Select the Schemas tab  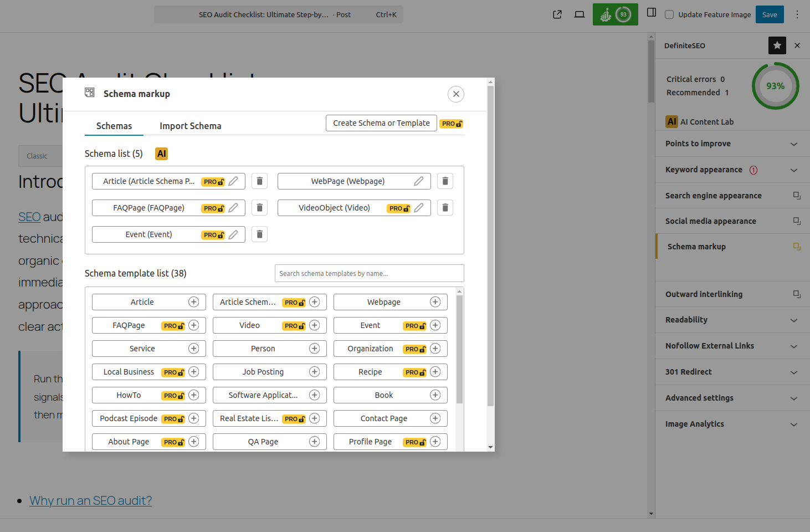[x=114, y=126]
